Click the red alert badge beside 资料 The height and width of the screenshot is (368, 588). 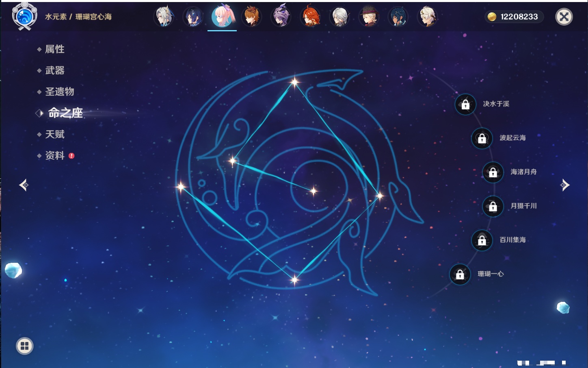click(x=71, y=156)
